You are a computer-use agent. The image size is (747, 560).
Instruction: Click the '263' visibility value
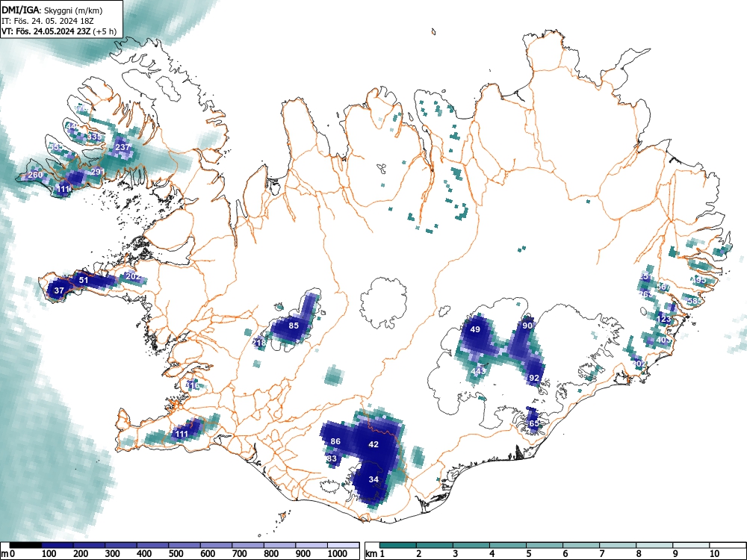point(646,294)
